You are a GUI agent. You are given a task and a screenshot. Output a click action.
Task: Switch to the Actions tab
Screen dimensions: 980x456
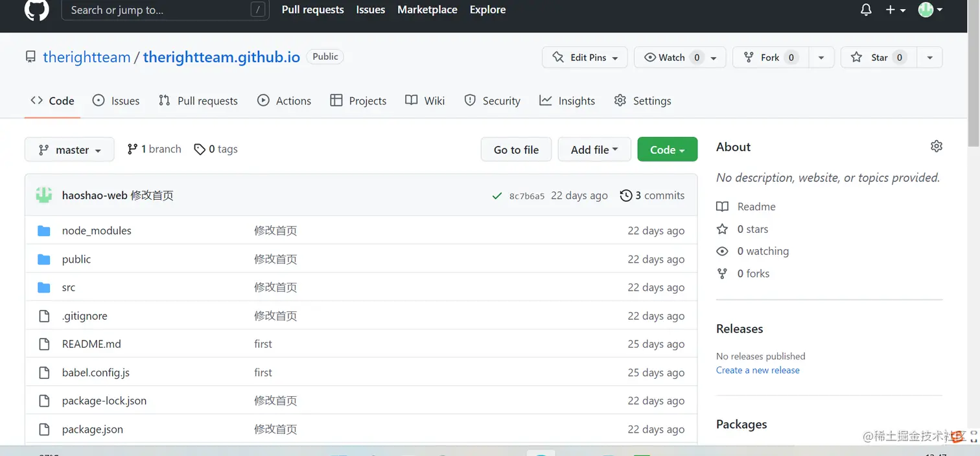(284, 101)
